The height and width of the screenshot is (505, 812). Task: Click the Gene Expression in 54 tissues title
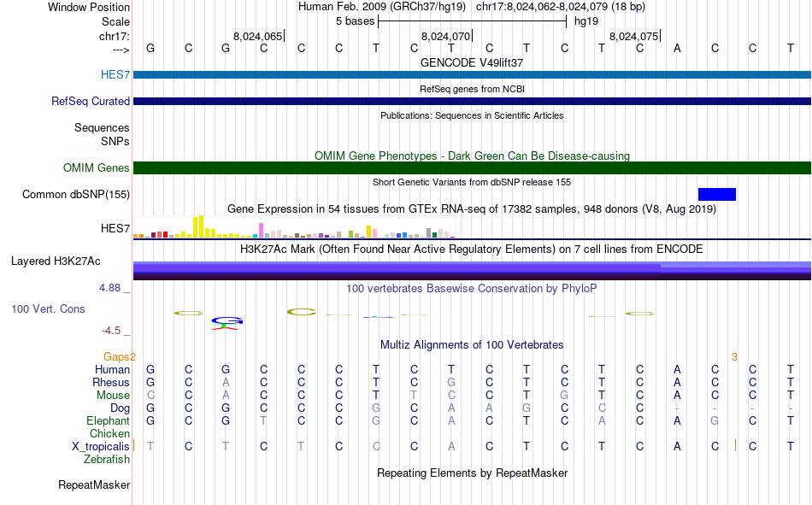coord(472,209)
